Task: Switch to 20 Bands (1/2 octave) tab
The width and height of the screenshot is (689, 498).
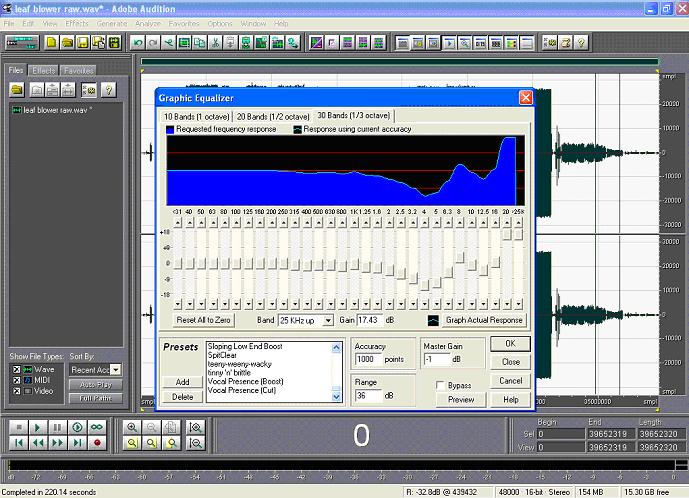Action: (x=273, y=116)
